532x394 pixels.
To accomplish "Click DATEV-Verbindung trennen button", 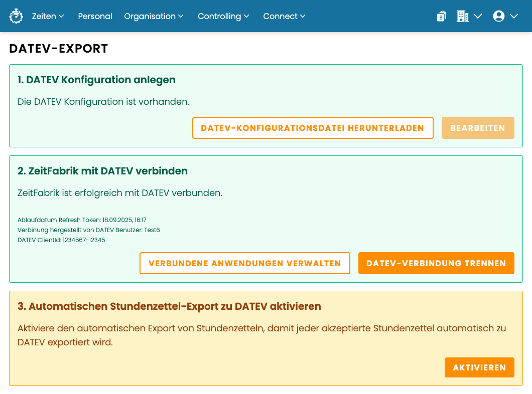I will (x=436, y=263).
